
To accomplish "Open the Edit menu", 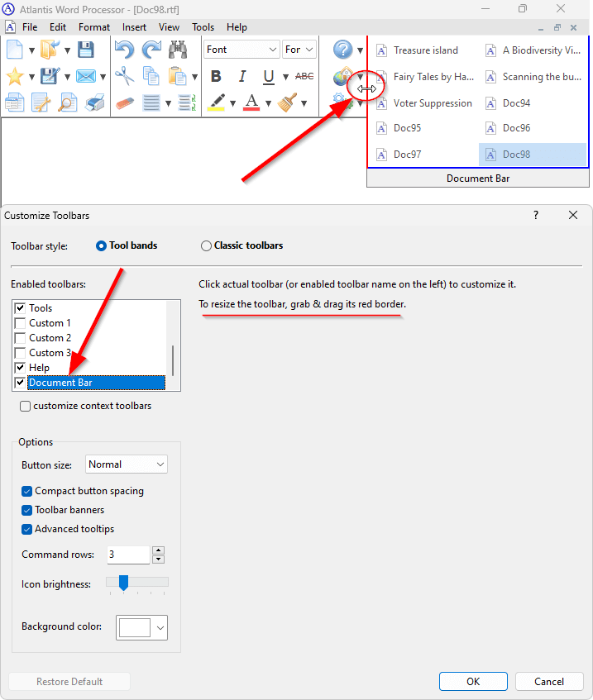I will 58,27.
